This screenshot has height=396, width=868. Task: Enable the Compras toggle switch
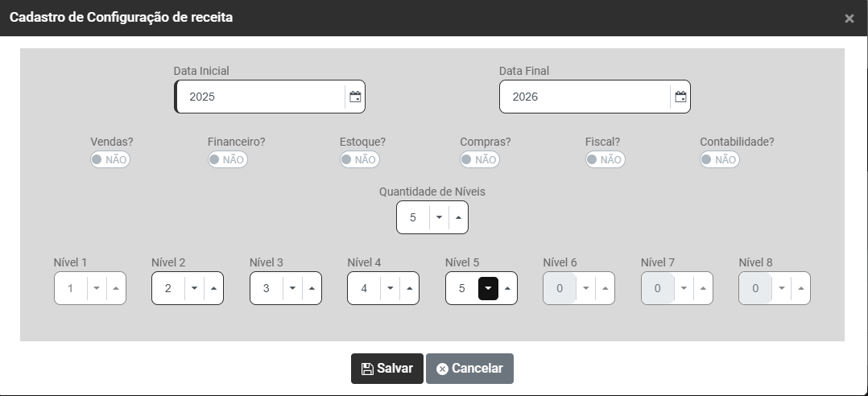pos(479,159)
